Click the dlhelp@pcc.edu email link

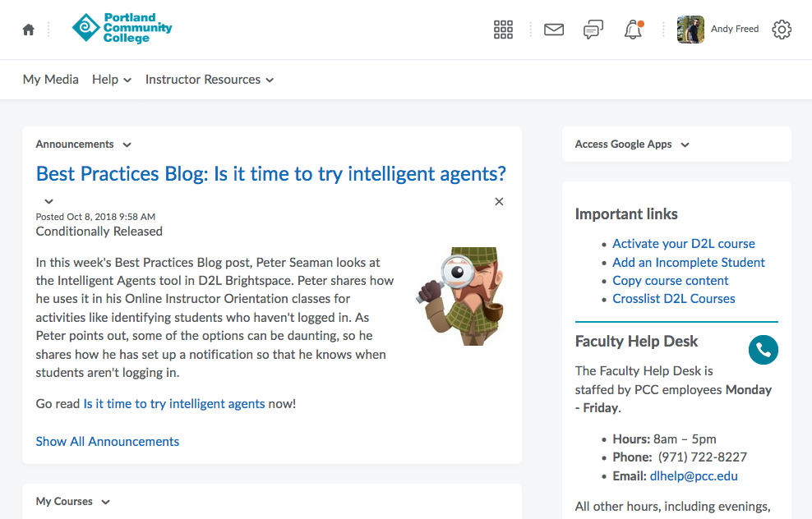point(694,475)
